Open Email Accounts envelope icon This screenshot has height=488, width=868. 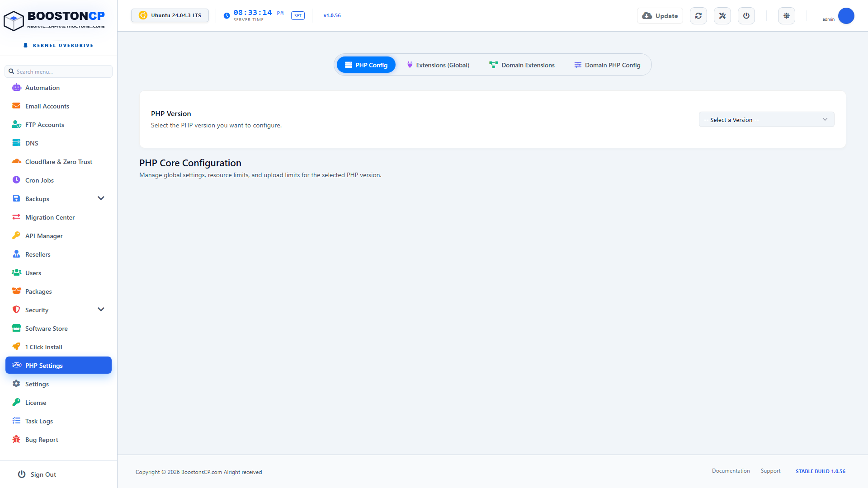(x=16, y=106)
